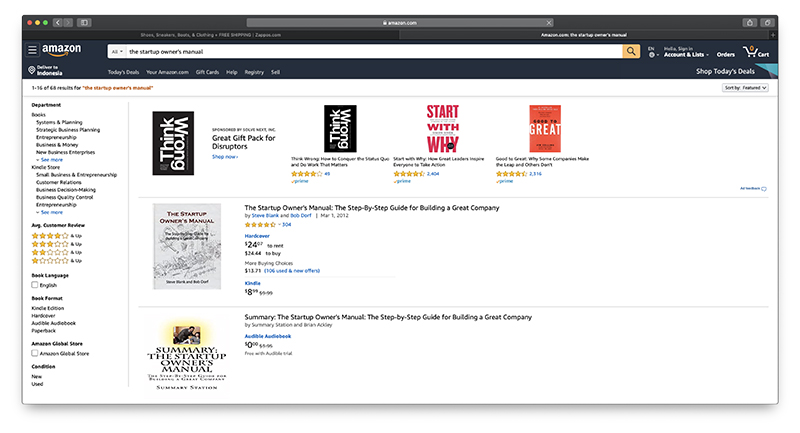Open the All search category dropdown
This screenshot has width=800, height=433.
point(117,52)
